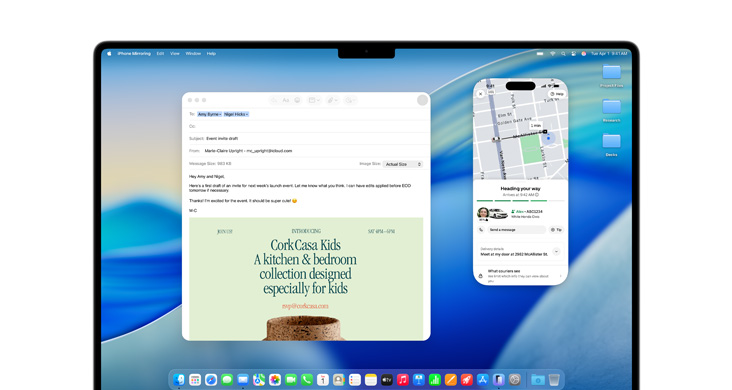Open Messages in the Dock

[227, 380]
